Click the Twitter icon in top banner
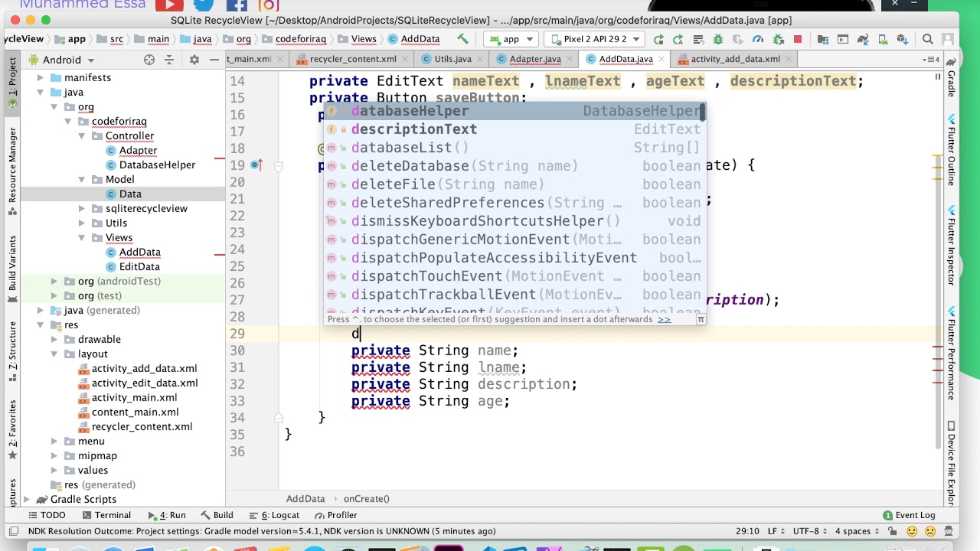Viewport: 980px width, 551px height. pos(203,5)
